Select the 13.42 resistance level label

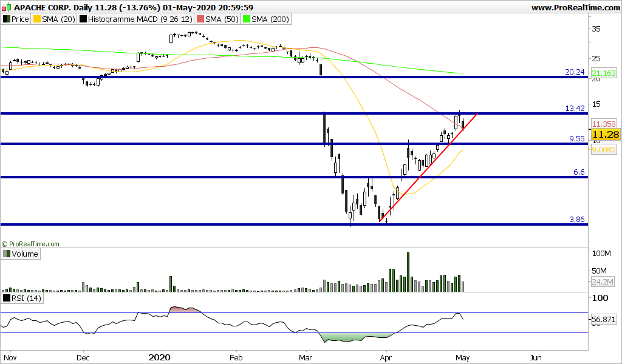[x=575, y=108]
